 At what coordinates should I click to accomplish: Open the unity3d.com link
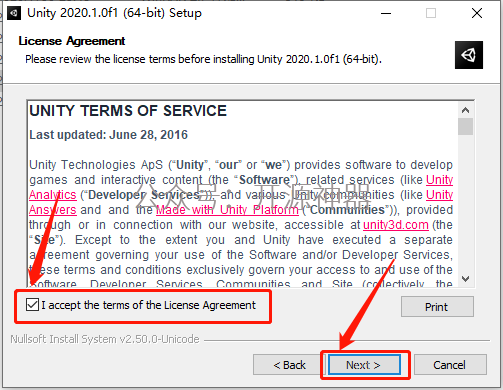(x=396, y=225)
